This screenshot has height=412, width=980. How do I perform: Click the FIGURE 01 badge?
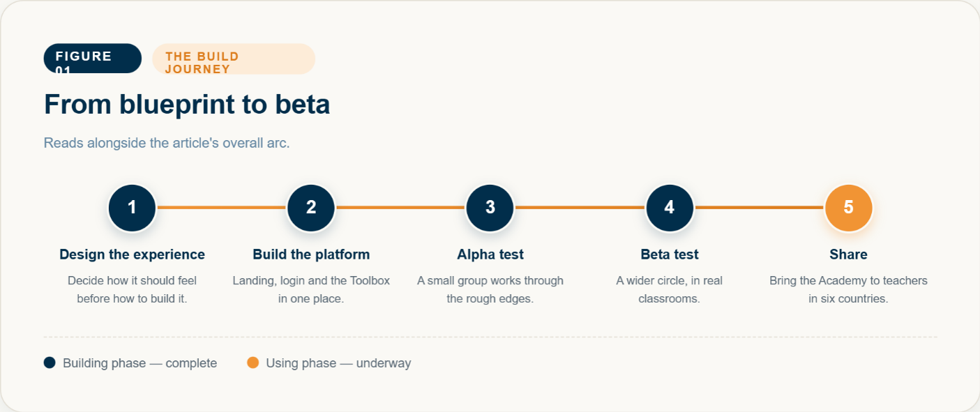(92, 59)
